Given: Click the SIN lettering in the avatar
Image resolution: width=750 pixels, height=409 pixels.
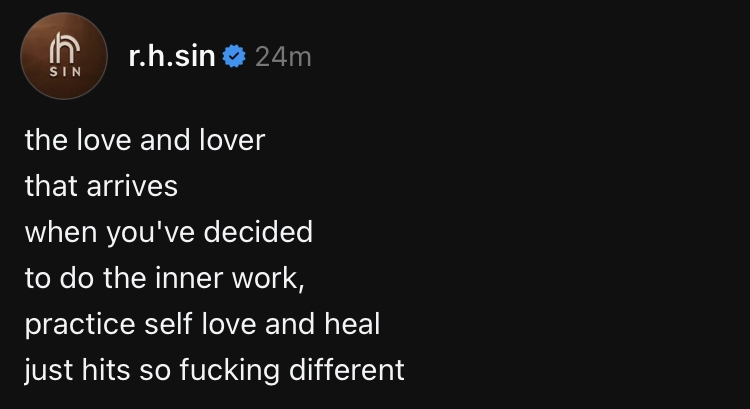Looking at the screenshot, I should point(64,72).
